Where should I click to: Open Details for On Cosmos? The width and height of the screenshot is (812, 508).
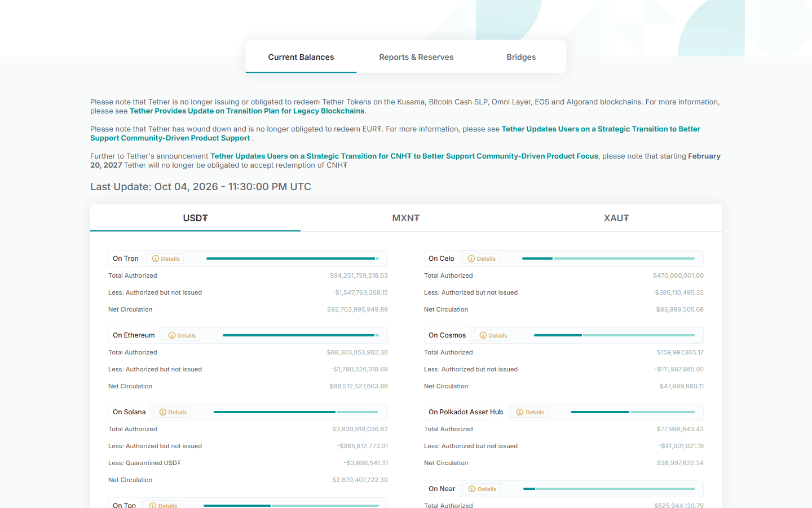coord(493,335)
